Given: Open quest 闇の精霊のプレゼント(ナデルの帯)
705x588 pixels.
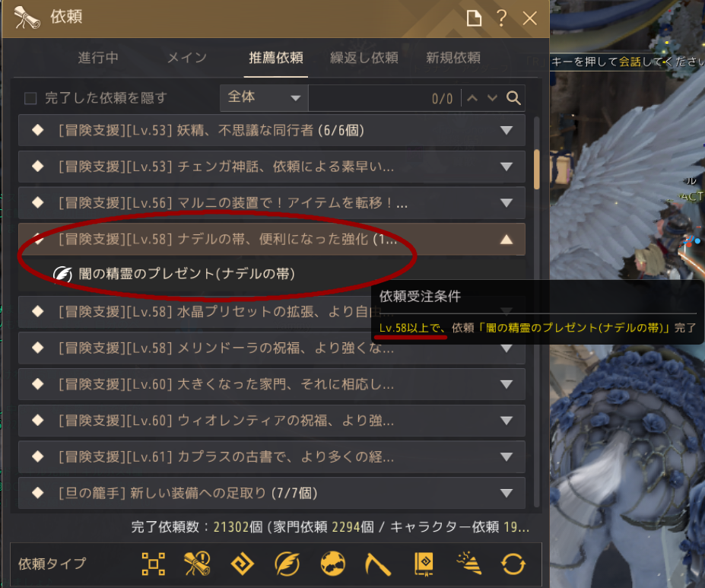Looking at the screenshot, I should (x=186, y=273).
